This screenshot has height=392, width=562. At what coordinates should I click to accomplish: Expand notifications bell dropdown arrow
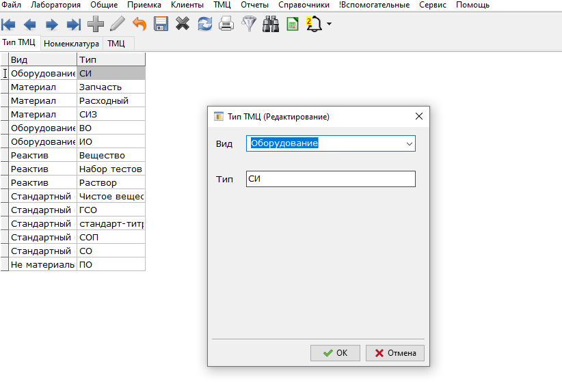click(x=329, y=24)
